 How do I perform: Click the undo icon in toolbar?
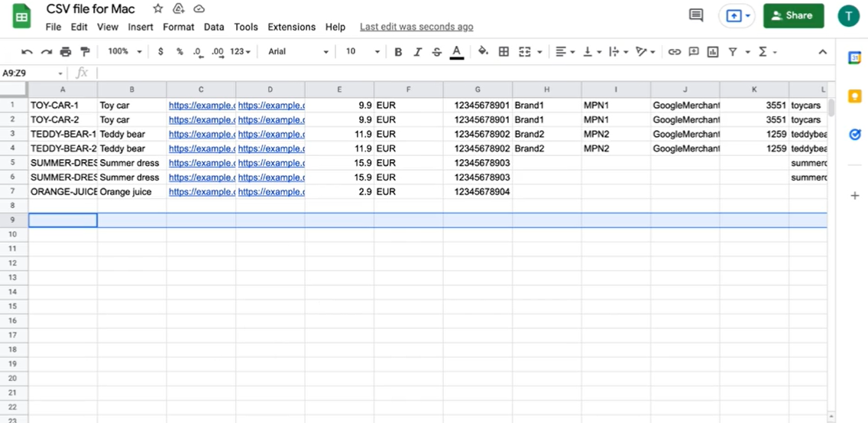click(x=28, y=52)
